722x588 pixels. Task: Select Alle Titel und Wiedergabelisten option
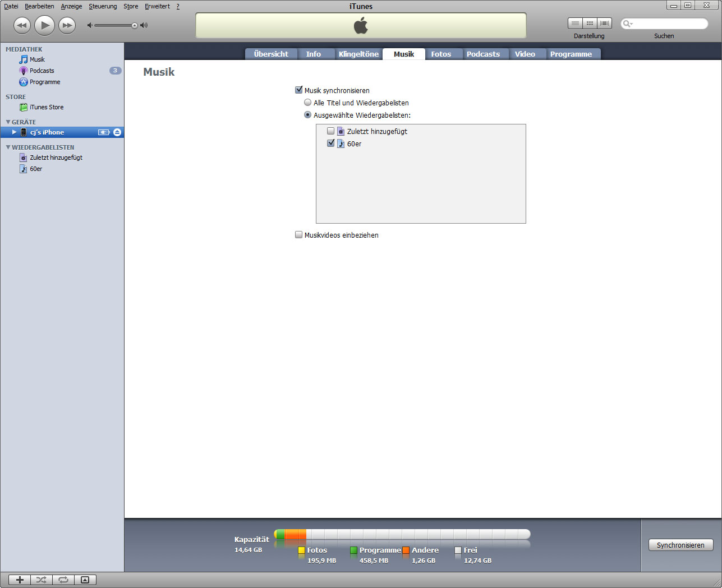click(307, 103)
